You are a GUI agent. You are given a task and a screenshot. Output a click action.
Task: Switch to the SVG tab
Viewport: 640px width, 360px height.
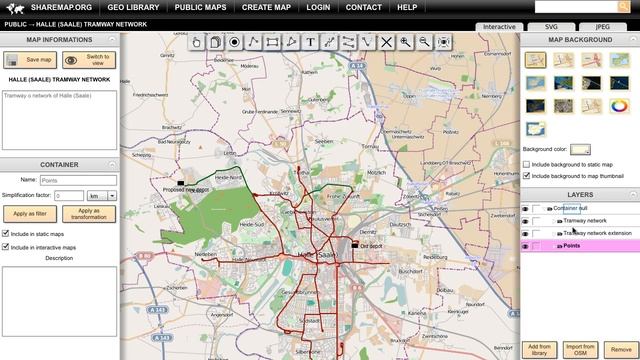pos(551,27)
